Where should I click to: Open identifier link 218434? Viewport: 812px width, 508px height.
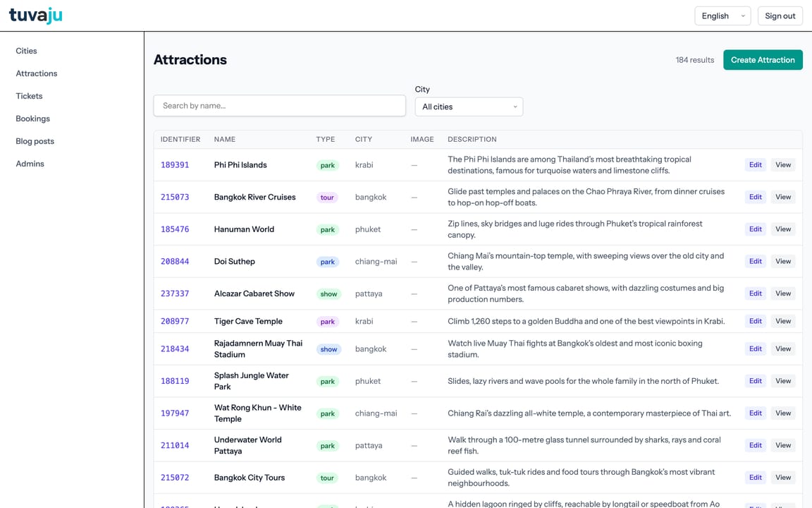(x=175, y=349)
